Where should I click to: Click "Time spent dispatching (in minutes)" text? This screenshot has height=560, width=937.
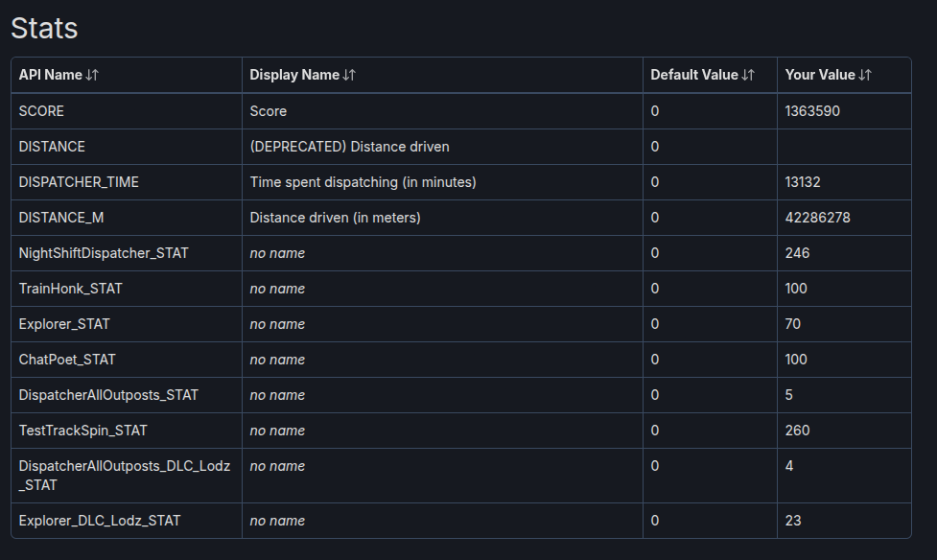pos(363,182)
